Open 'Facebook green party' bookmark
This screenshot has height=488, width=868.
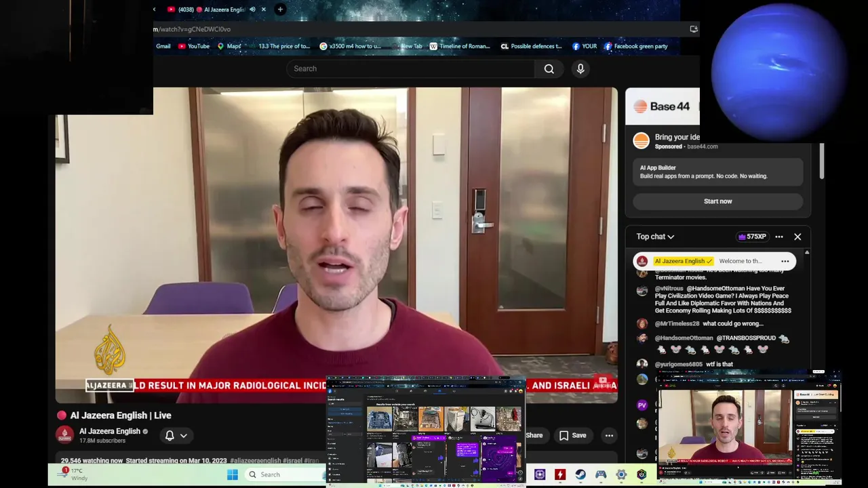636,46
